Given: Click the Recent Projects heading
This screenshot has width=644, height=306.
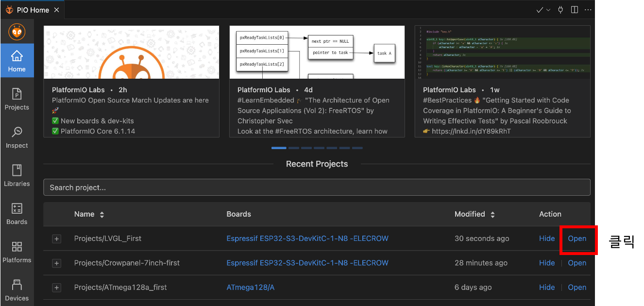Looking at the screenshot, I should [x=317, y=164].
